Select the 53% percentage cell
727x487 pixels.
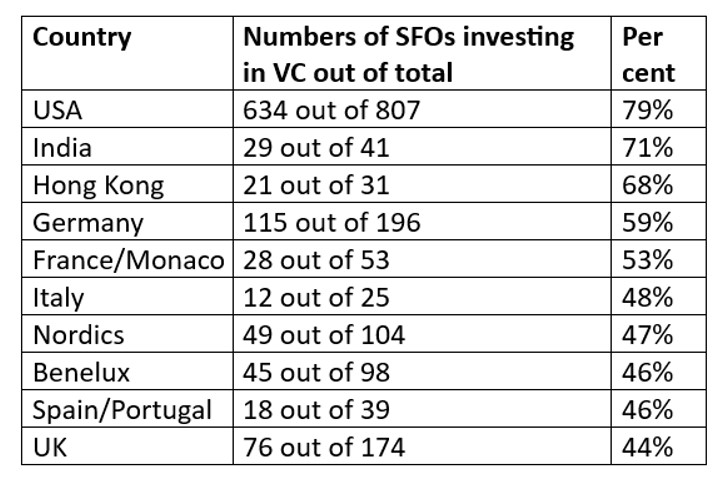click(647, 260)
